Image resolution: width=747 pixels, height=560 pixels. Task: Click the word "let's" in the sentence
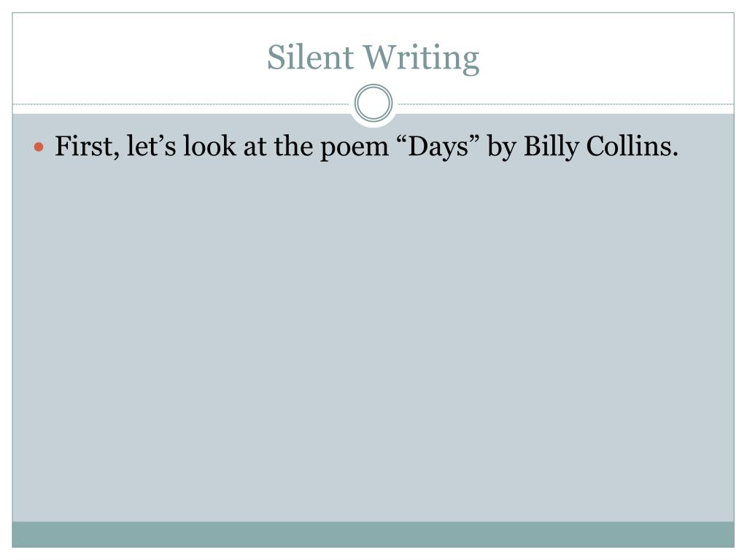(152, 146)
